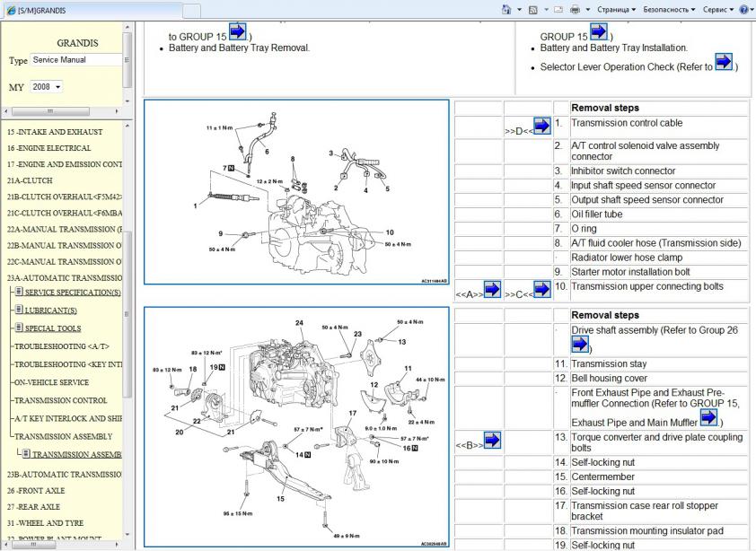756x551 pixels.
Task: Open Drive shaft assembly Group 26 arrow link
Action: pyautogui.click(x=579, y=345)
